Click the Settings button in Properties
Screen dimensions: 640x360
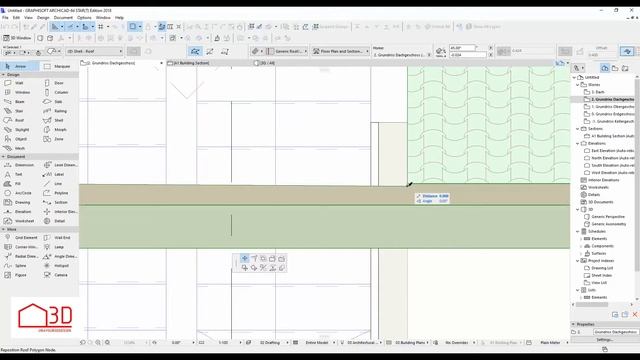point(604,340)
